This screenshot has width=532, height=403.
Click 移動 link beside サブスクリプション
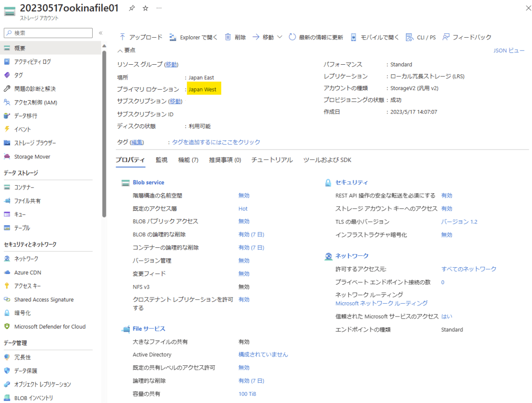(x=176, y=102)
